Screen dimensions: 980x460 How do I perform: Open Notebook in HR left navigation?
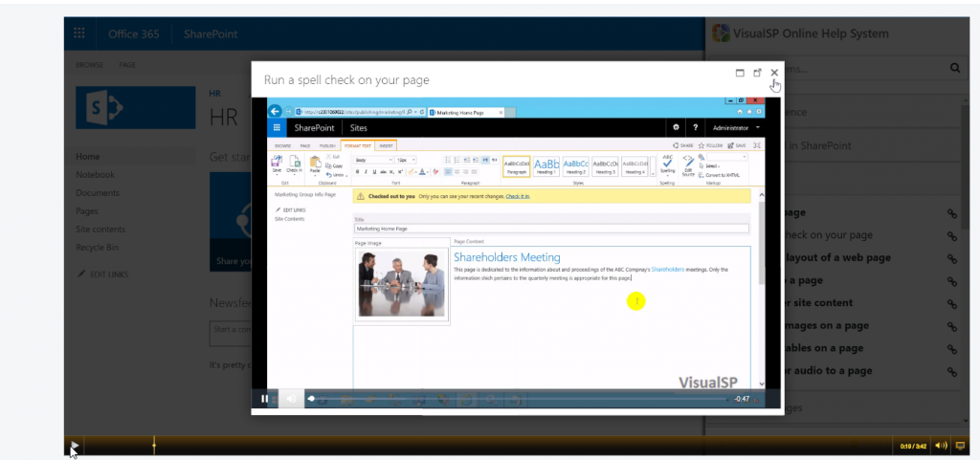click(x=95, y=175)
